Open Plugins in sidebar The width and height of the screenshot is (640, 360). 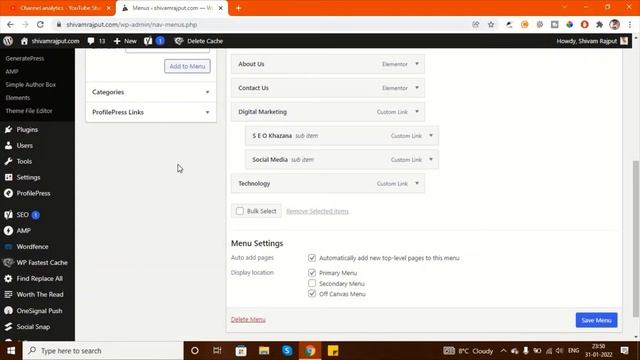tap(27, 129)
